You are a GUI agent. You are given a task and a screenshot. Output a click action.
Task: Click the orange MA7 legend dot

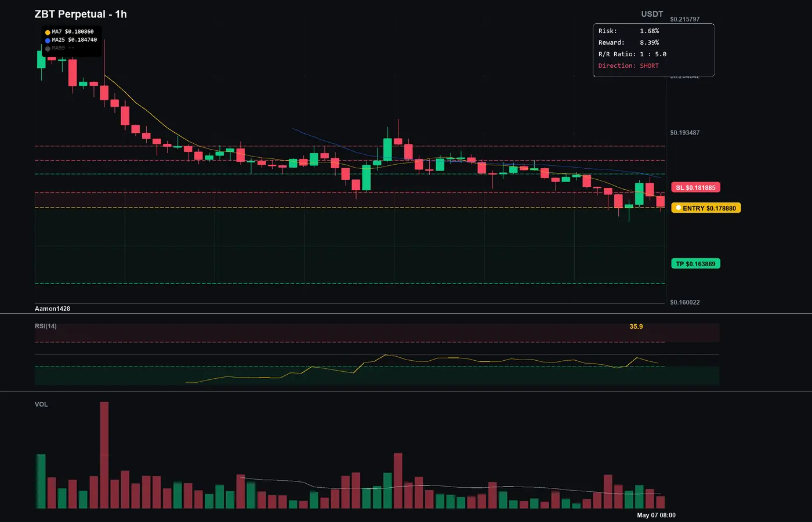click(x=48, y=32)
